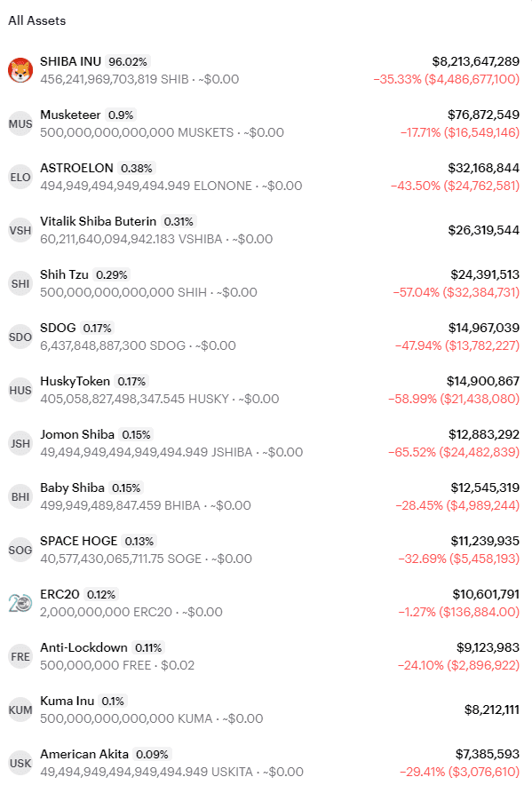Click the USK American Akita token icon

coord(20,763)
